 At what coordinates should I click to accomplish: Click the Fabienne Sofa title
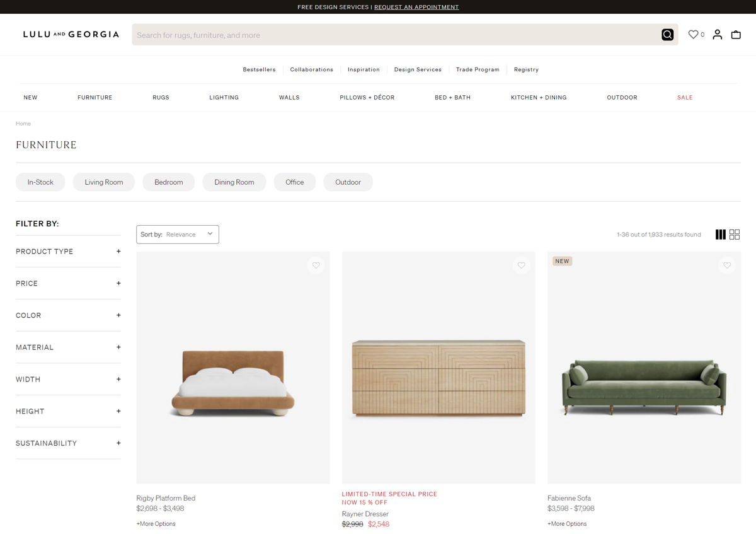569,498
